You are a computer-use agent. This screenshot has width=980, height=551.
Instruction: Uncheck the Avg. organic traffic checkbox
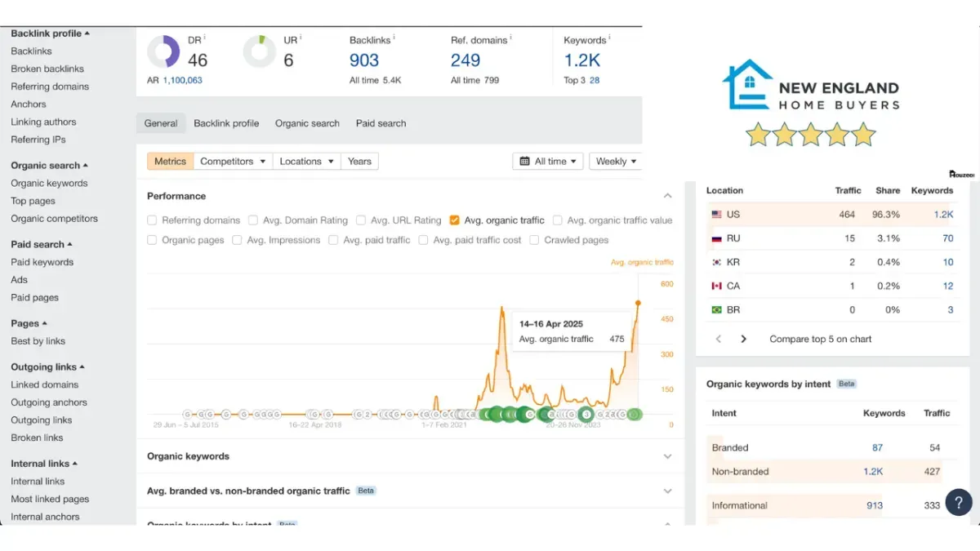(455, 220)
